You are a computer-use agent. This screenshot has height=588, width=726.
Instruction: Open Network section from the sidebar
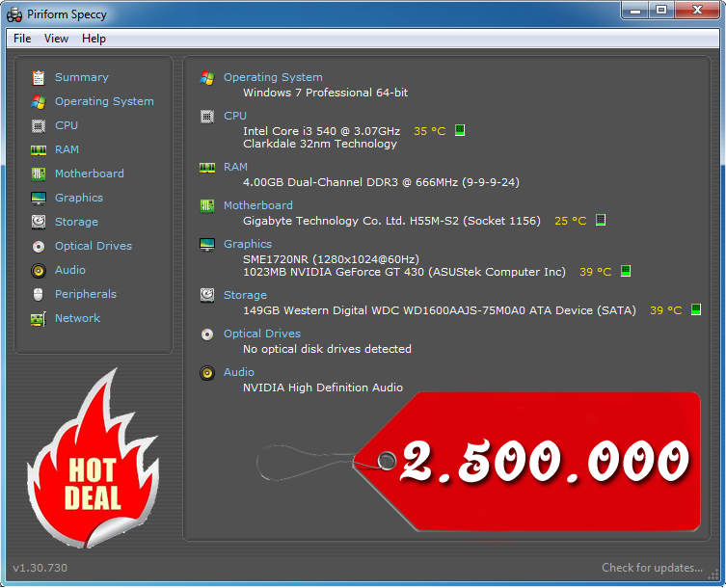coord(77,318)
